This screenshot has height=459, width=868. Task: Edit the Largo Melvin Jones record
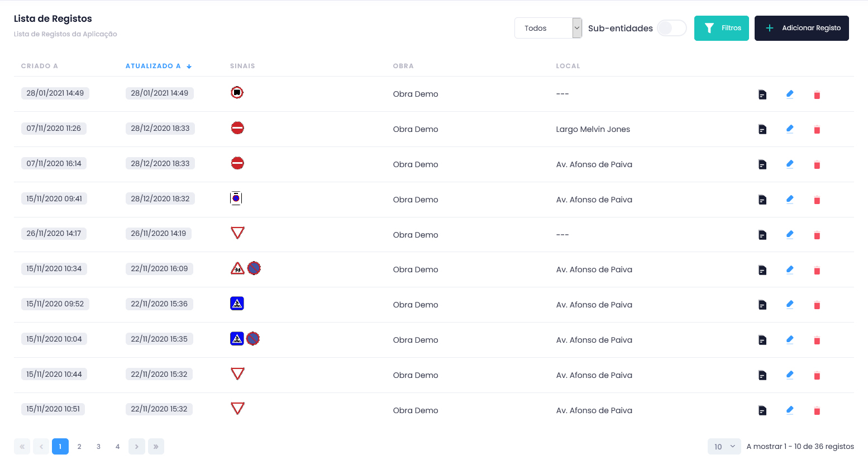790,129
